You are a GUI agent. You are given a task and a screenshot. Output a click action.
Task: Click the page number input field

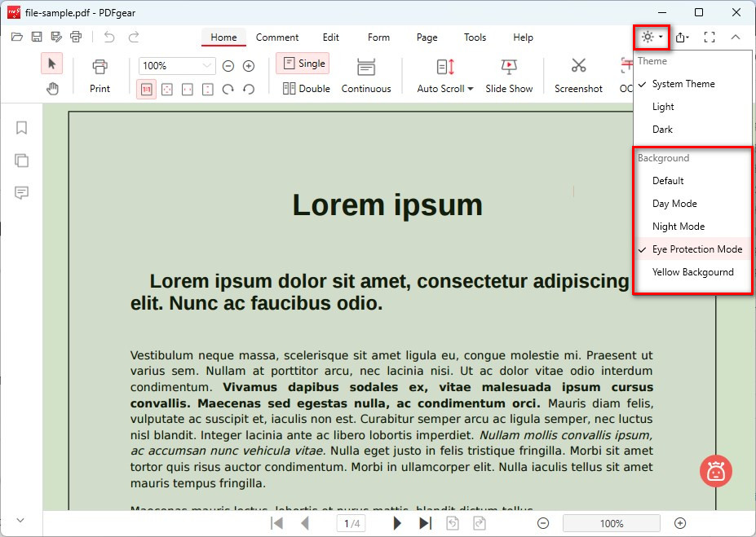(352, 523)
